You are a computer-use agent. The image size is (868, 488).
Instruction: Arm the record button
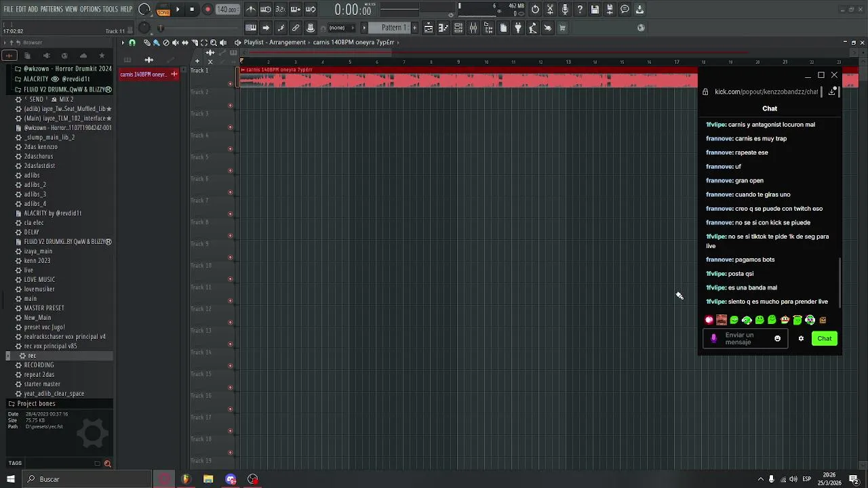pyautogui.click(x=208, y=9)
